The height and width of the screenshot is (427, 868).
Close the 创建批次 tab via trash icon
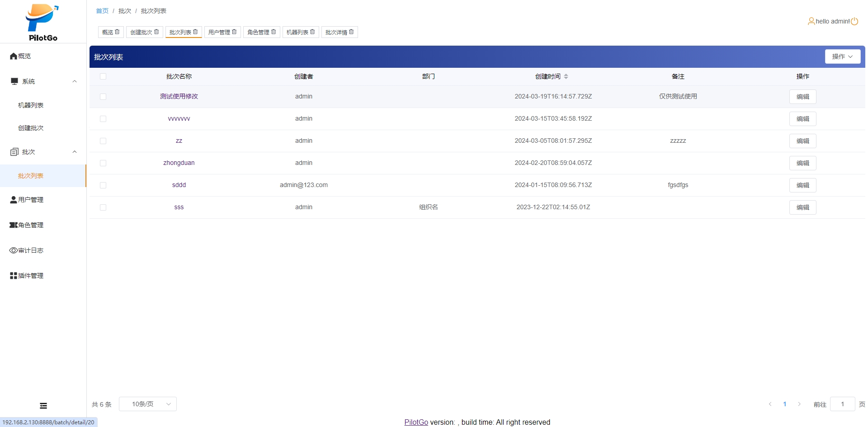(x=156, y=32)
